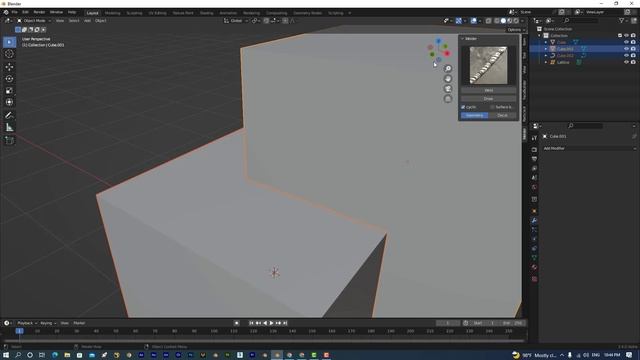This screenshot has height=360, width=640.
Task: Switch to Wireframe viewport shading
Action: tap(497, 21)
